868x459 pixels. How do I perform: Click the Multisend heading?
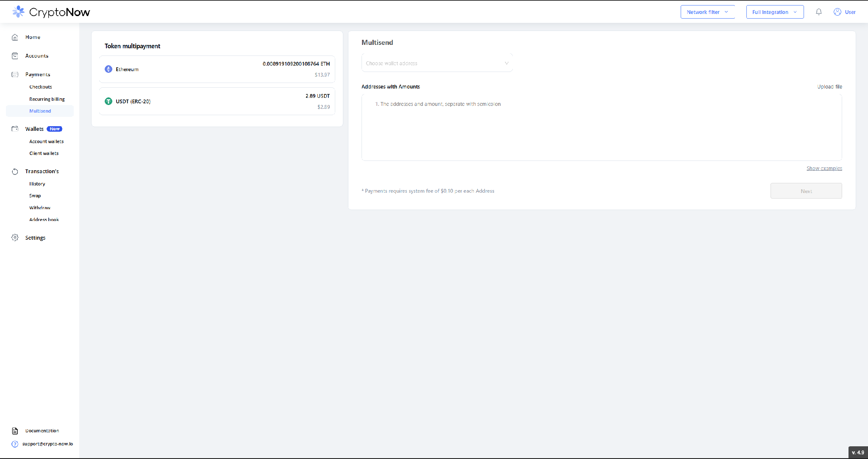point(377,42)
